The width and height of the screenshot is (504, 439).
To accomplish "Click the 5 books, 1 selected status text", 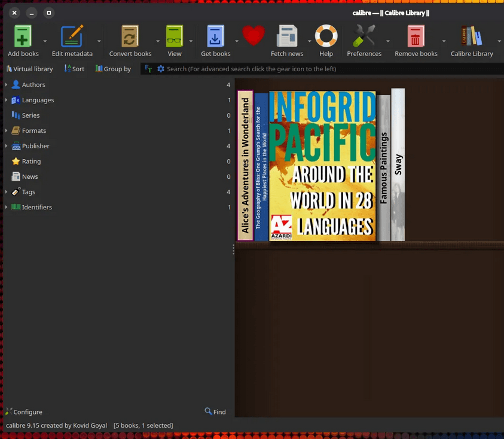I will (143, 425).
